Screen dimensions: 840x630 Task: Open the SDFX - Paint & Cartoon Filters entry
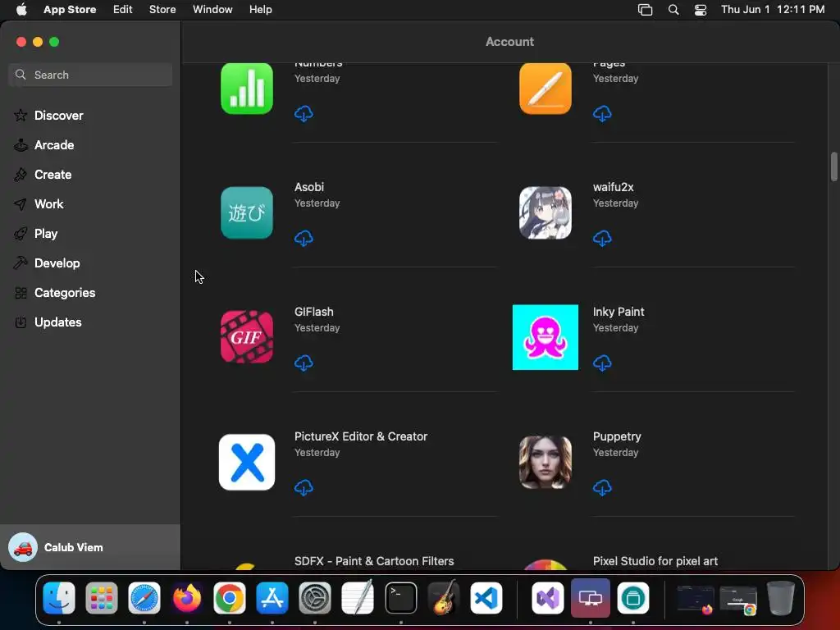coord(374,561)
